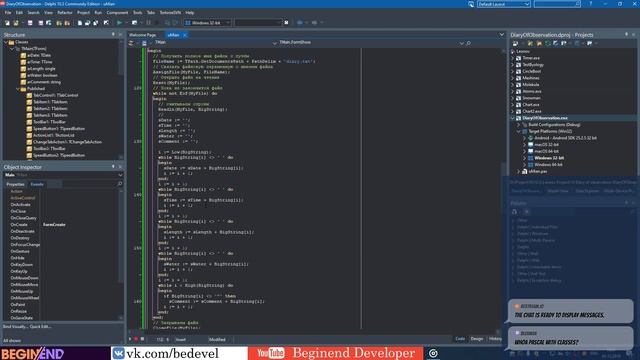Pin the Object Inspector panel

coord(113,167)
